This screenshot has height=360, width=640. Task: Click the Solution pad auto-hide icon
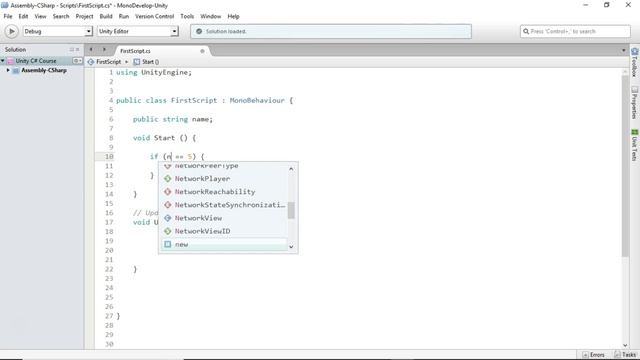pyautogui.click(x=72, y=49)
